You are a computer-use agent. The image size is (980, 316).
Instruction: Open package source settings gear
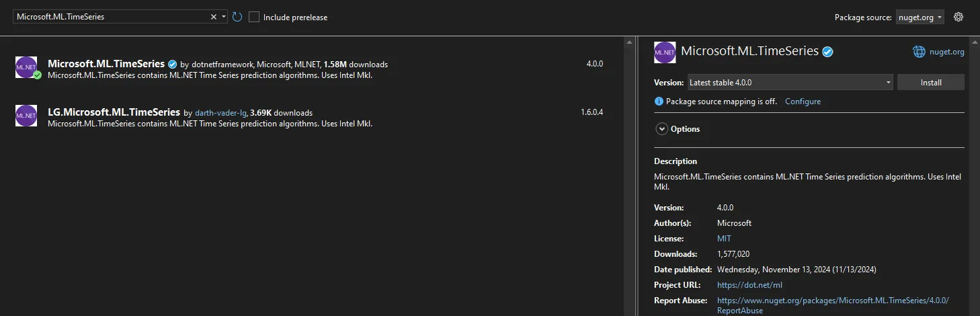(958, 17)
